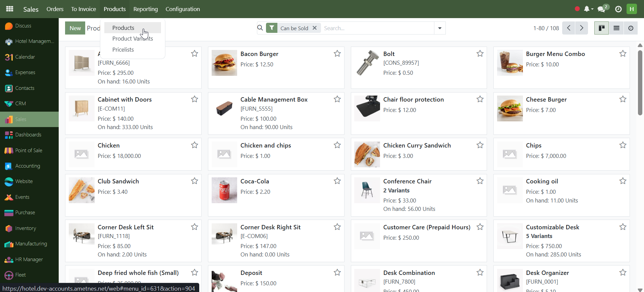Select Pricelists from Products menu

(123, 50)
